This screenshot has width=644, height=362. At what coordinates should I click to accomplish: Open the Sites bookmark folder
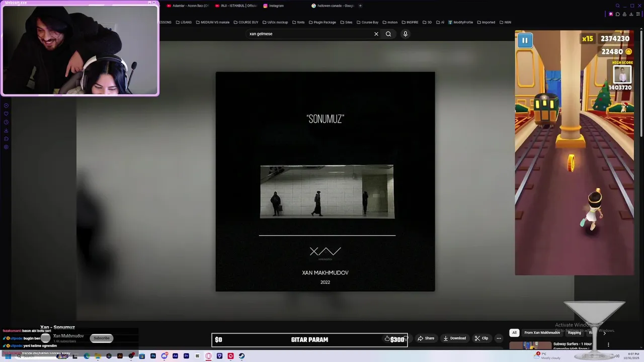click(346, 22)
